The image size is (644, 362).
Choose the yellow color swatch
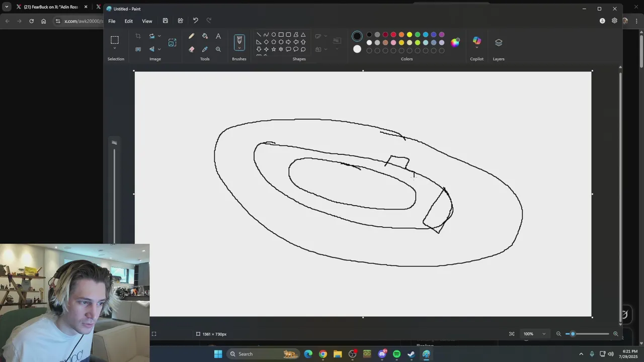click(410, 35)
